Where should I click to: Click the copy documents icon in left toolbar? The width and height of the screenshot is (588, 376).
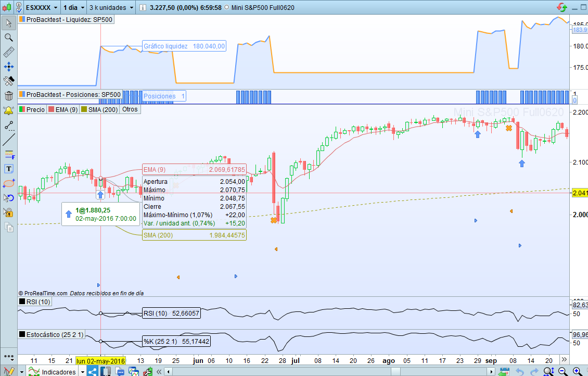point(9,227)
